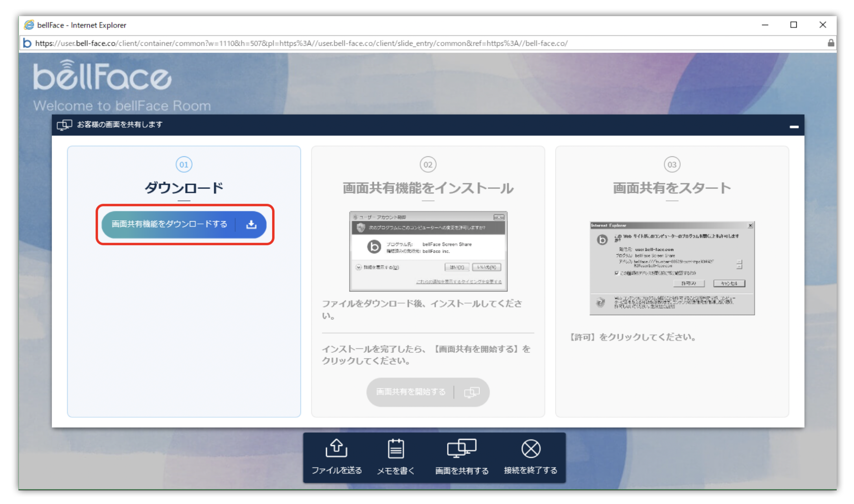Click the ダウンロード heading

184,188
